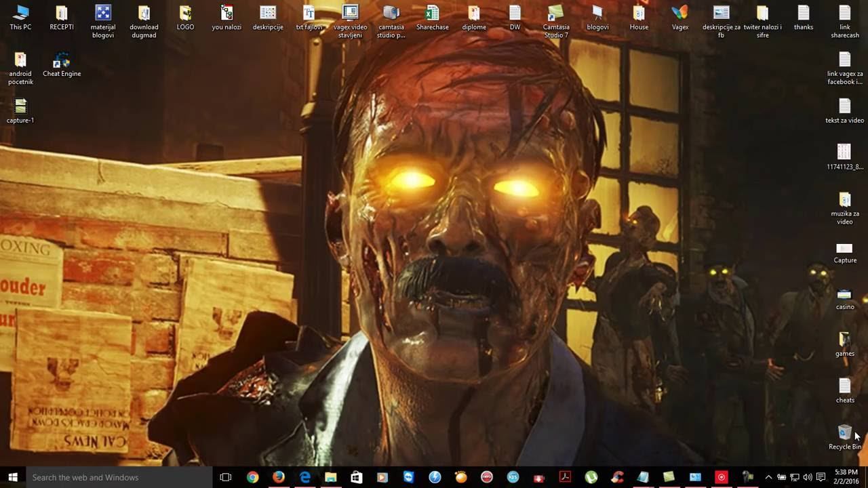The height and width of the screenshot is (488, 868).
Task: Open uTorrent from taskbar
Action: [591, 477]
